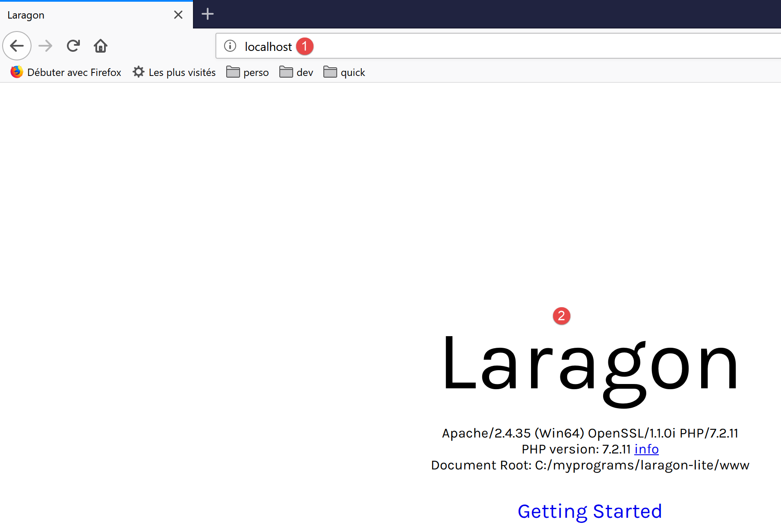Open the dev bookmark folder
Image resolution: width=781 pixels, height=532 pixels.
click(x=297, y=72)
